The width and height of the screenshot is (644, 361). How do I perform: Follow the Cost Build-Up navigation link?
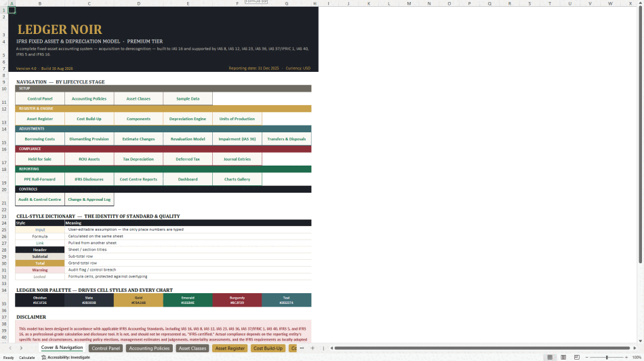pyautogui.click(x=89, y=119)
